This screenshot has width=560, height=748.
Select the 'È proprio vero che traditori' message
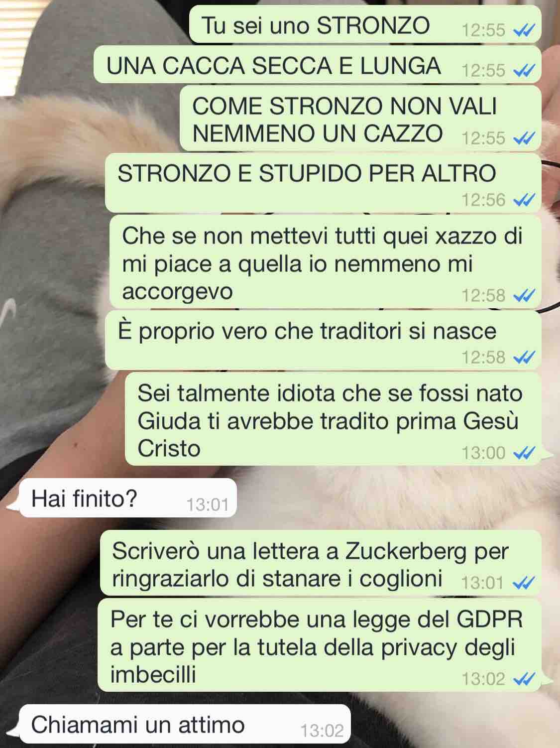[x=323, y=341]
